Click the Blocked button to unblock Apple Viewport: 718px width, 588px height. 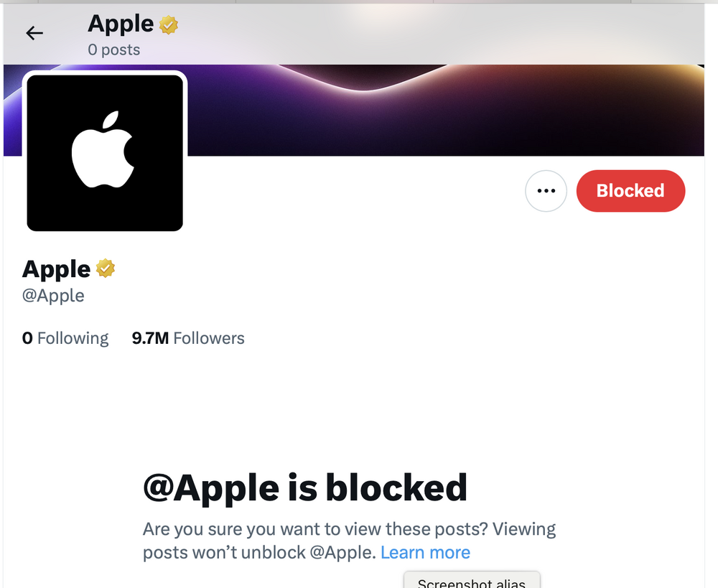(630, 191)
